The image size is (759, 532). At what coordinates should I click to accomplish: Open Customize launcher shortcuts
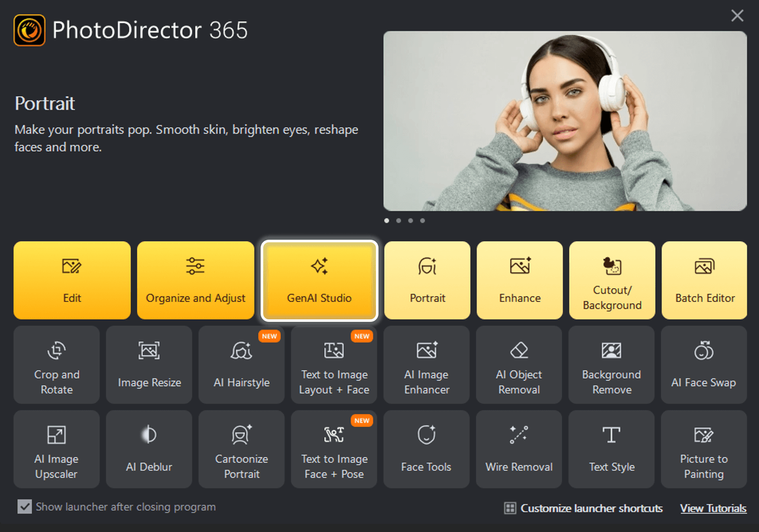point(584,508)
